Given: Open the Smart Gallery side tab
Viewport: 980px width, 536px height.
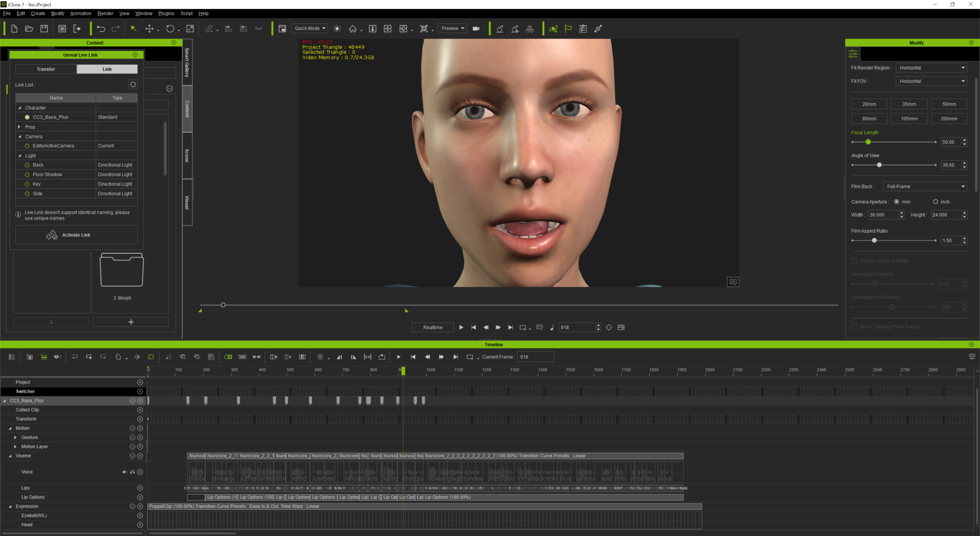Looking at the screenshot, I should click(x=187, y=63).
